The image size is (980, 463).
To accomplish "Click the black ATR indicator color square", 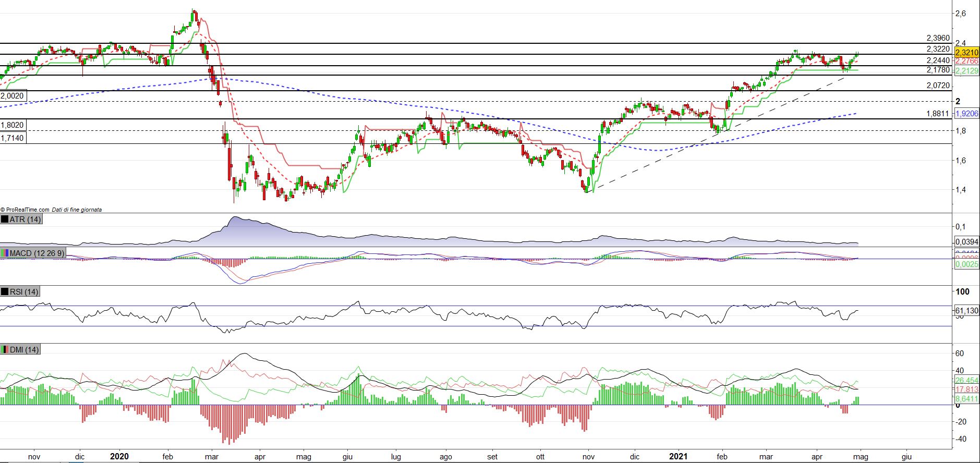I will coord(5,220).
